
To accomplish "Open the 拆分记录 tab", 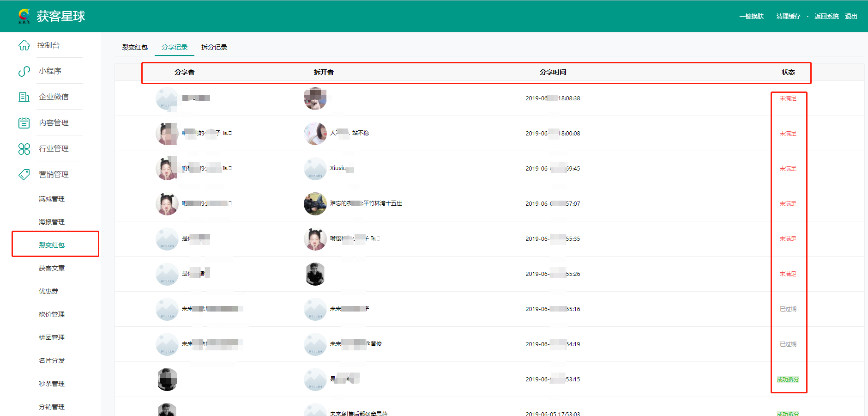I will point(214,47).
